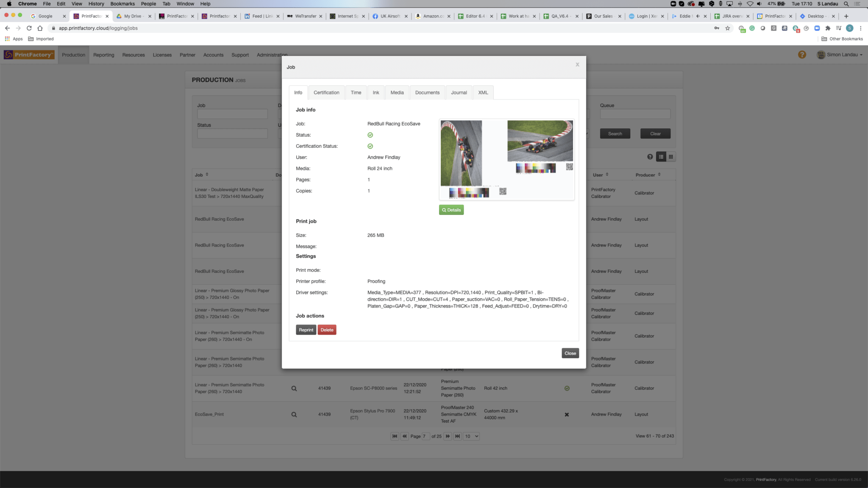This screenshot has height=488, width=868.
Task: Click the X status icon on EcoSave_Print row
Action: coord(567,414)
